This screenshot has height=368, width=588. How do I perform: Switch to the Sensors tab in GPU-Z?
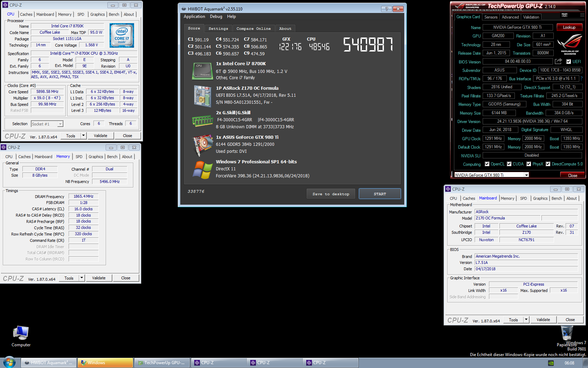tap(491, 17)
